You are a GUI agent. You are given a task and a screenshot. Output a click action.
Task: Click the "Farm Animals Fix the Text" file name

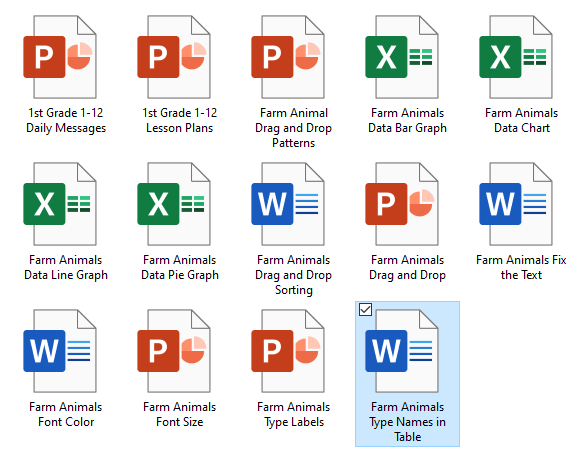click(521, 267)
